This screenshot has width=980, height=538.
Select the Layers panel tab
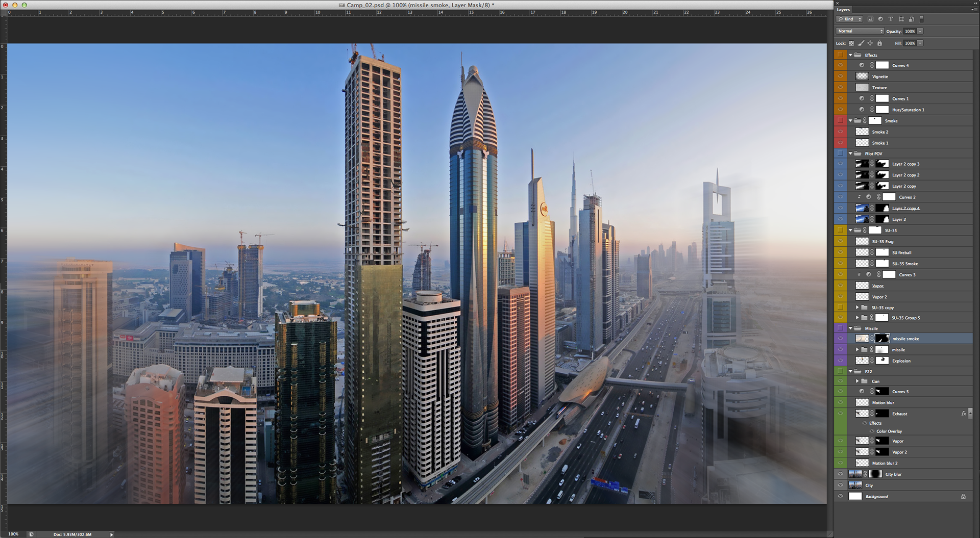[843, 10]
